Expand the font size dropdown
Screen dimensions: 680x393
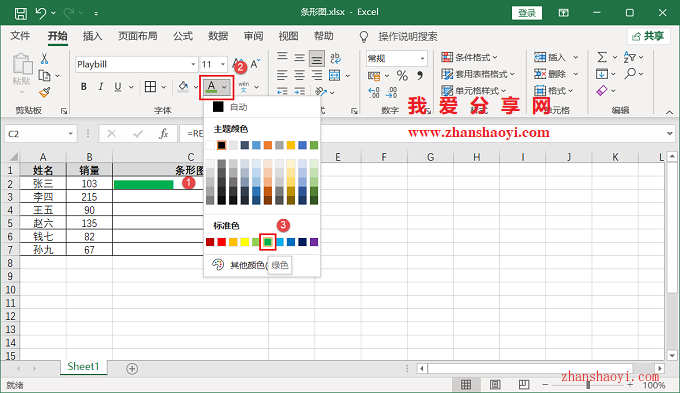click(223, 64)
